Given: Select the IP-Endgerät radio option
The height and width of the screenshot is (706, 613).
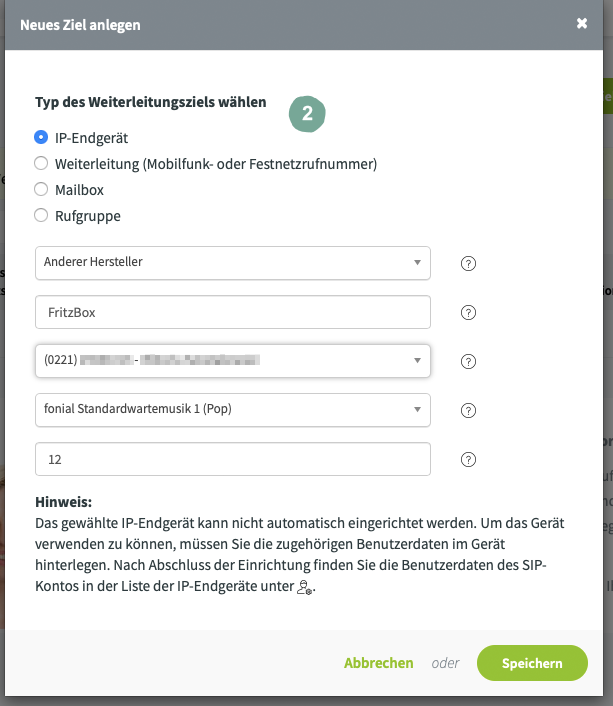Looking at the screenshot, I should (x=41, y=137).
